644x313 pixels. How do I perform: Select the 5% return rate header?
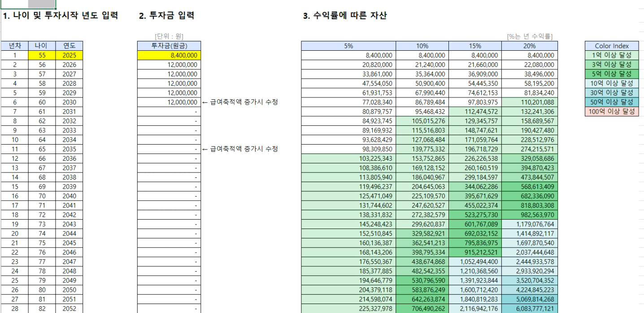point(348,46)
